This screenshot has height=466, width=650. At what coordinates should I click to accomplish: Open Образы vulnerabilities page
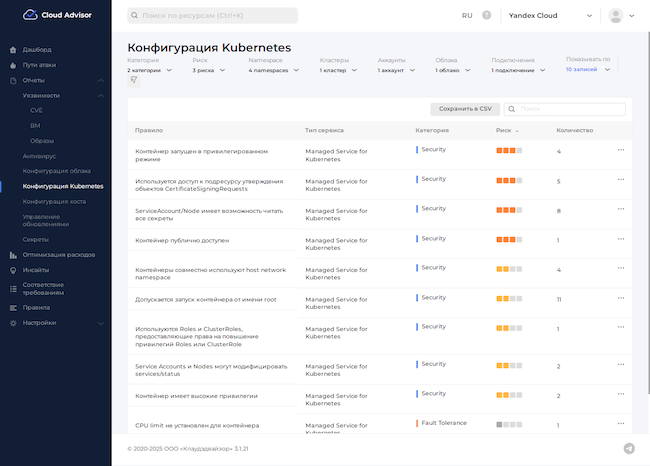pyautogui.click(x=42, y=141)
